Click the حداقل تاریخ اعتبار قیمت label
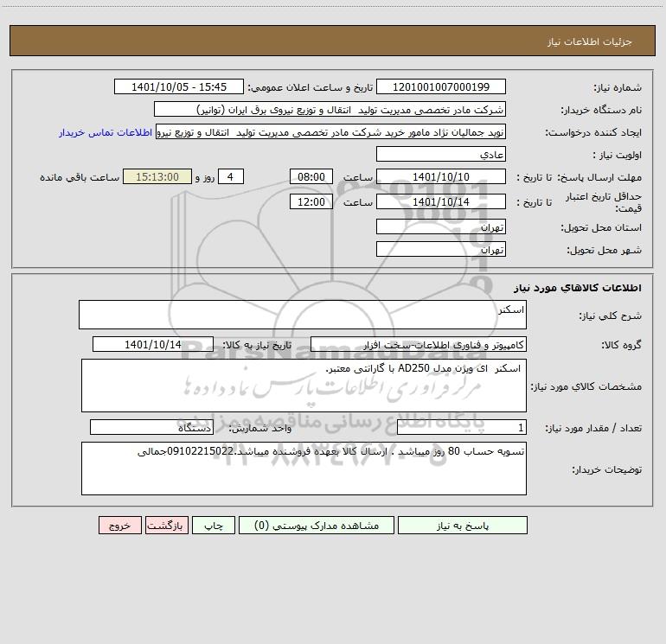This screenshot has height=644, width=666. coord(604,202)
